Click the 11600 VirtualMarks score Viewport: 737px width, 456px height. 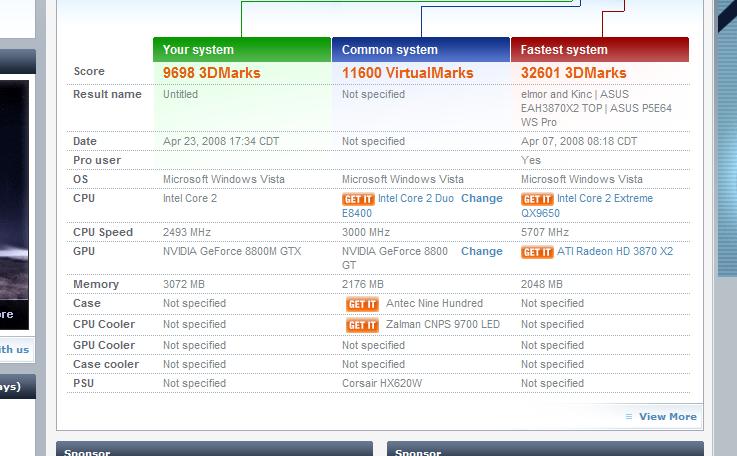[x=408, y=73]
